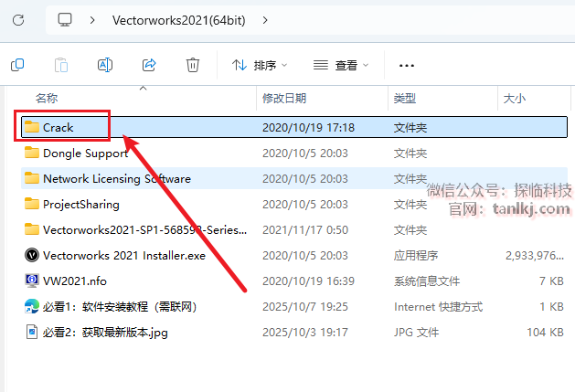Image resolution: width=575 pixels, height=392 pixels.
Task: Select Vectorworks 2021 Installer.exe icon
Action: (32, 255)
